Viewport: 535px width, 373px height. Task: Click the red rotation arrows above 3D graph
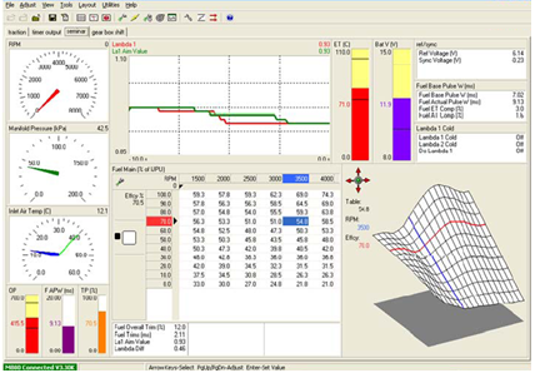tap(358, 180)
